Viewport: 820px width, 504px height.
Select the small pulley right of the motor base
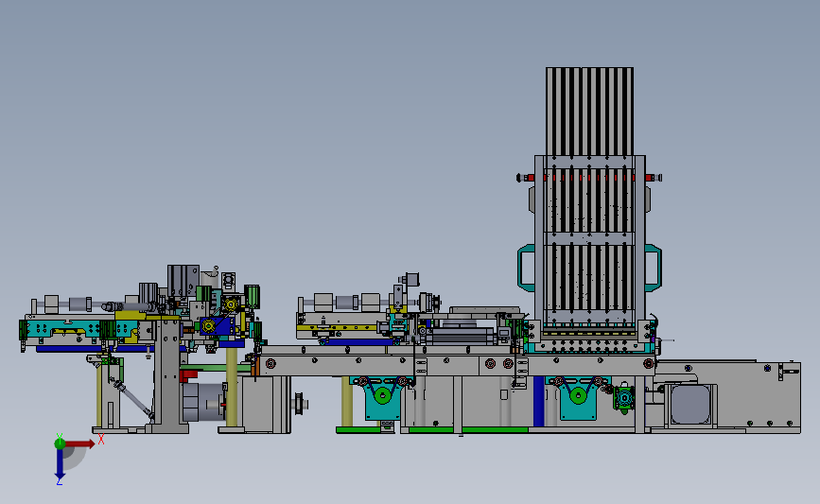point(301,404)
